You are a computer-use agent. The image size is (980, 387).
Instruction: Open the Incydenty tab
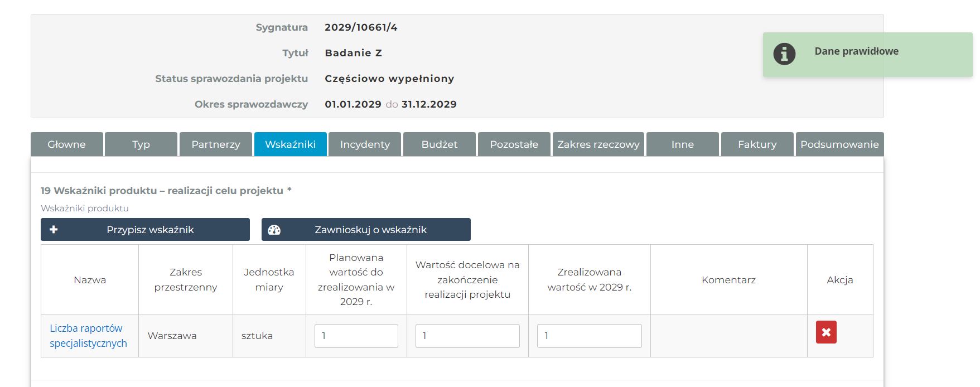[x=365, y=144]
